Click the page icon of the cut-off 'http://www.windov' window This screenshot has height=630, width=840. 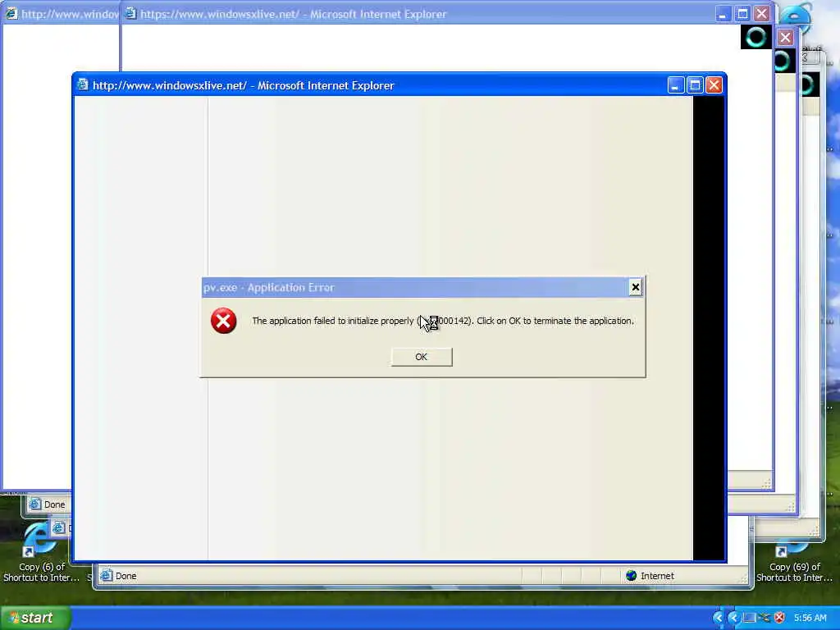point(11,13)
